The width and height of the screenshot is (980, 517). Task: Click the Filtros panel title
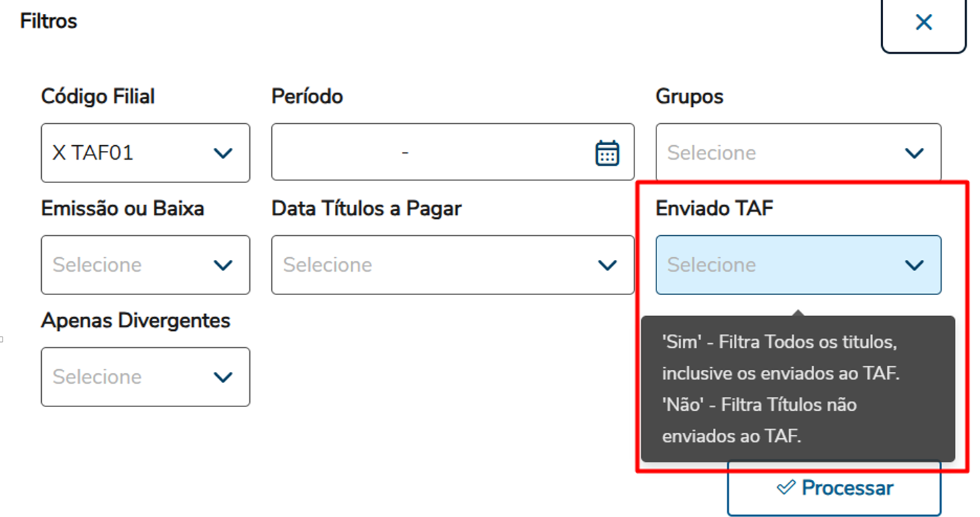[x=48, y=21]
